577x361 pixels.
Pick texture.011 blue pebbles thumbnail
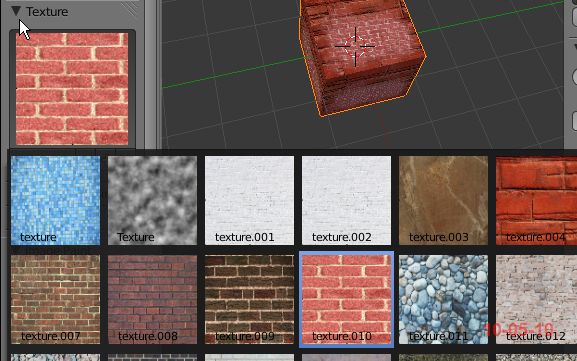point(443,300)
